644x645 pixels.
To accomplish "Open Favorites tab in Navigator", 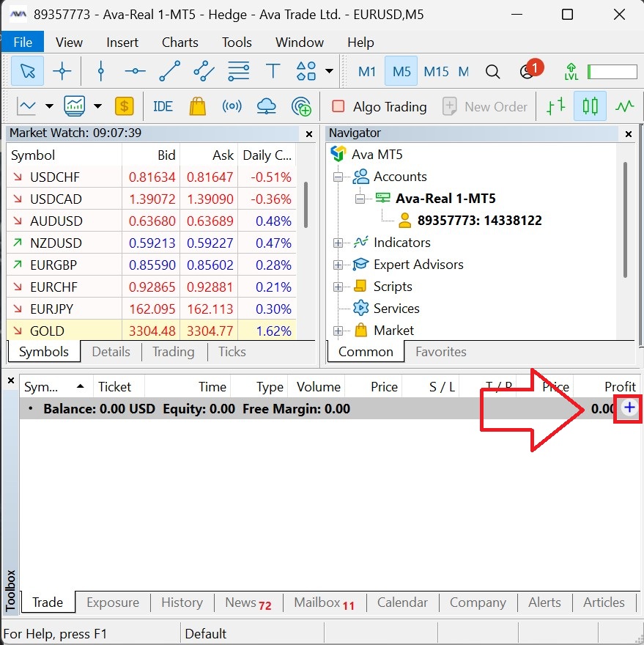I will click(x=441, y=352).
